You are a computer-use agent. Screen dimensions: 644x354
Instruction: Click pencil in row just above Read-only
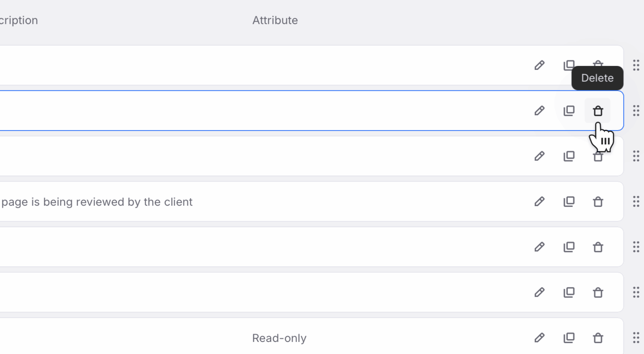[x=540, y=292]
